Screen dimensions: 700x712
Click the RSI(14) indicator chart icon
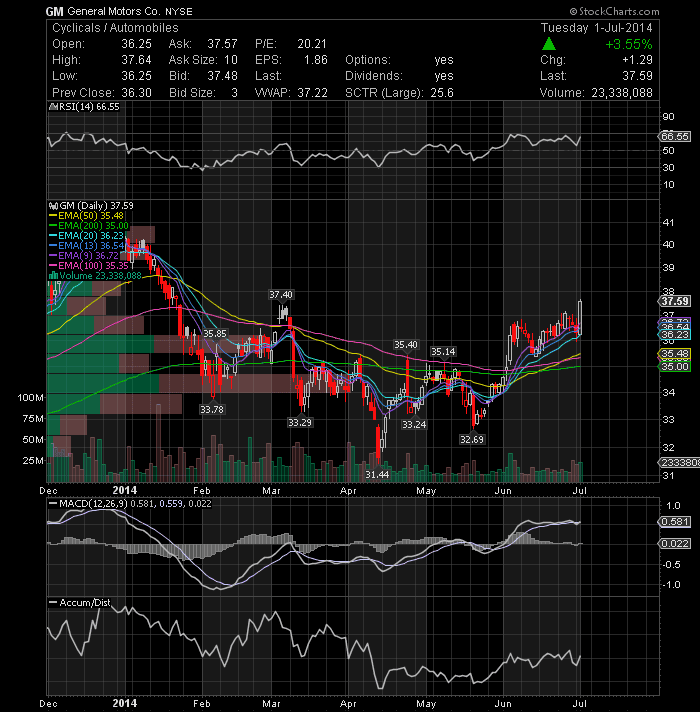[53, 107]
